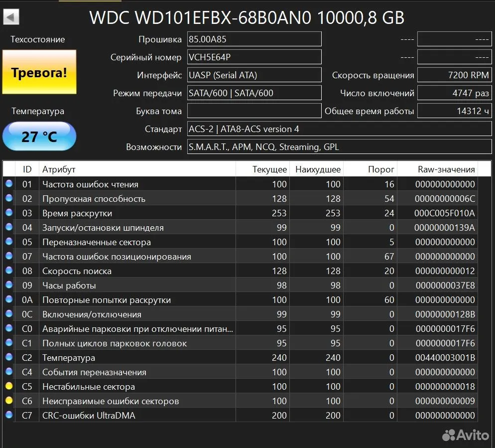This screenshot has width=495, height=448.
Task: Click the blue status dot for attribute C2
Action: click(9, 357)
